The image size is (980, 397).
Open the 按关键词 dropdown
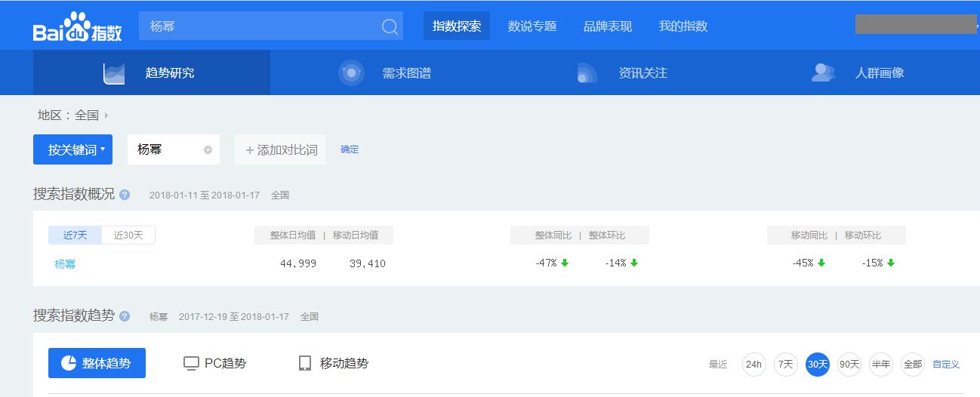72,149
